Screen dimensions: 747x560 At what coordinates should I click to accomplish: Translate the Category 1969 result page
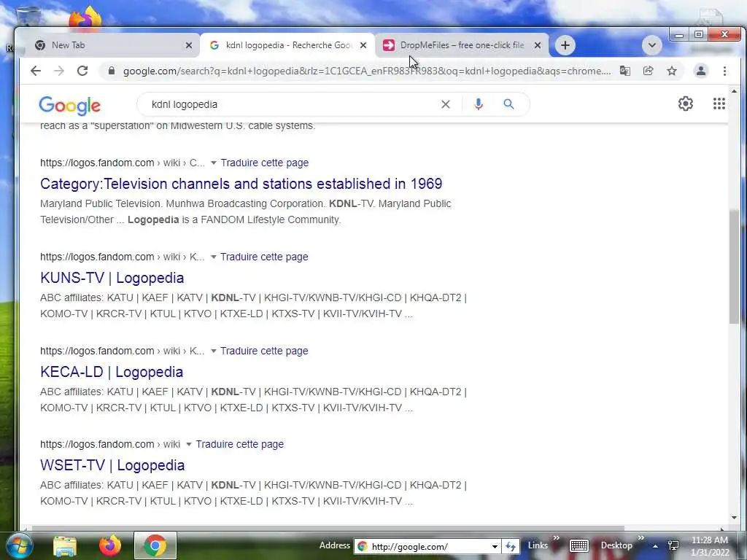tap(265, 163)
